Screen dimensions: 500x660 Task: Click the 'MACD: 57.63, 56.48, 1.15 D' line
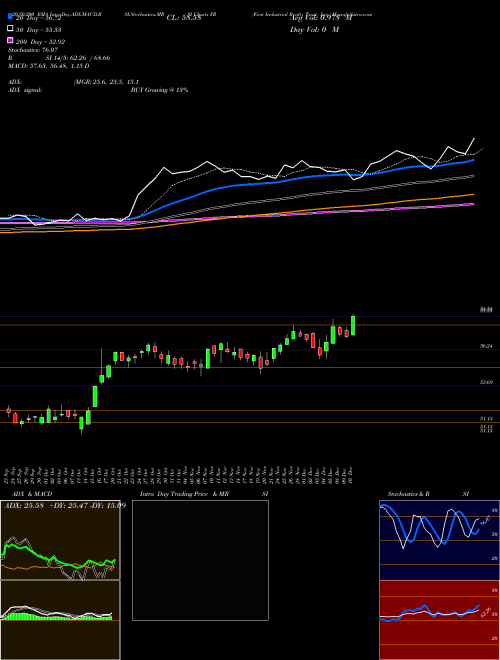48,66
